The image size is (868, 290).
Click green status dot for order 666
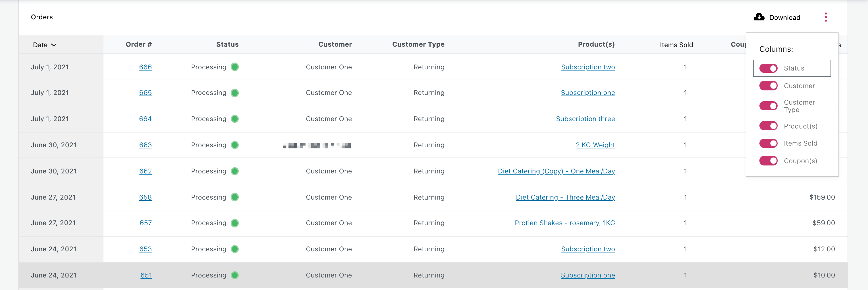235,67
